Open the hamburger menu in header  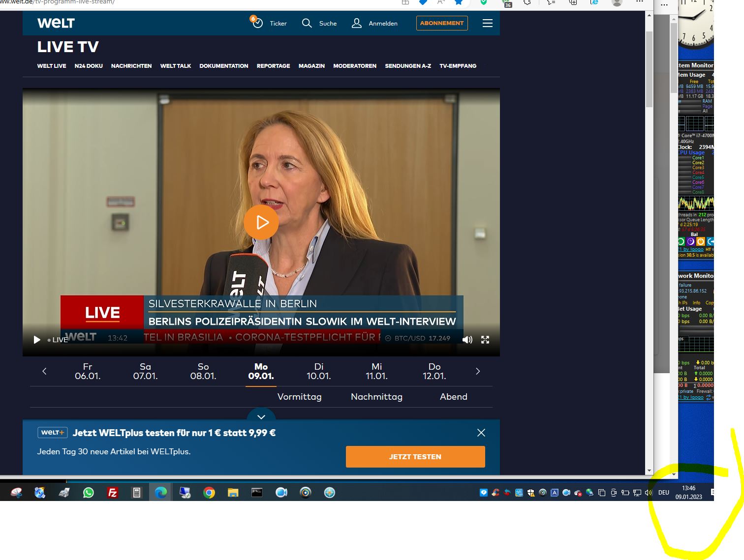click(488, 23)
